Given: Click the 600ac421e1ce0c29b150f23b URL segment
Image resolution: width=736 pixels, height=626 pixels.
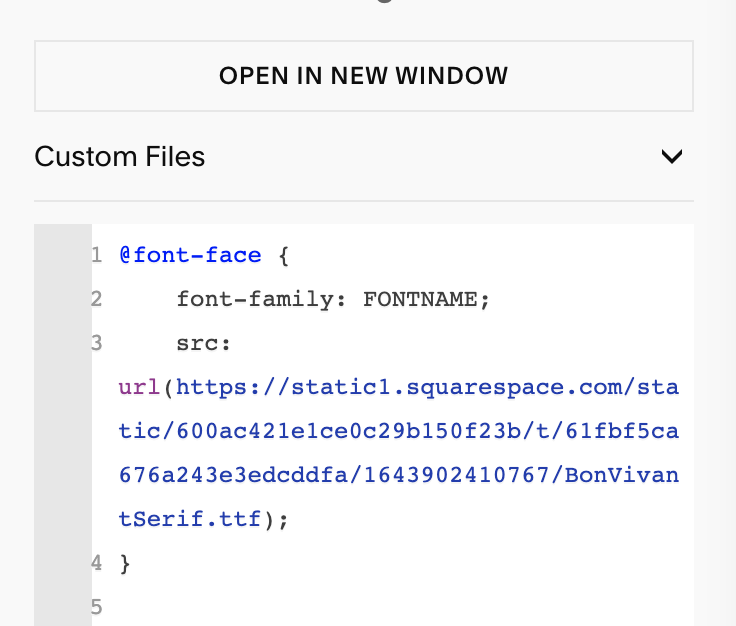Looking at the screenshot, I should pyautogui.click(x=349, y=431).
